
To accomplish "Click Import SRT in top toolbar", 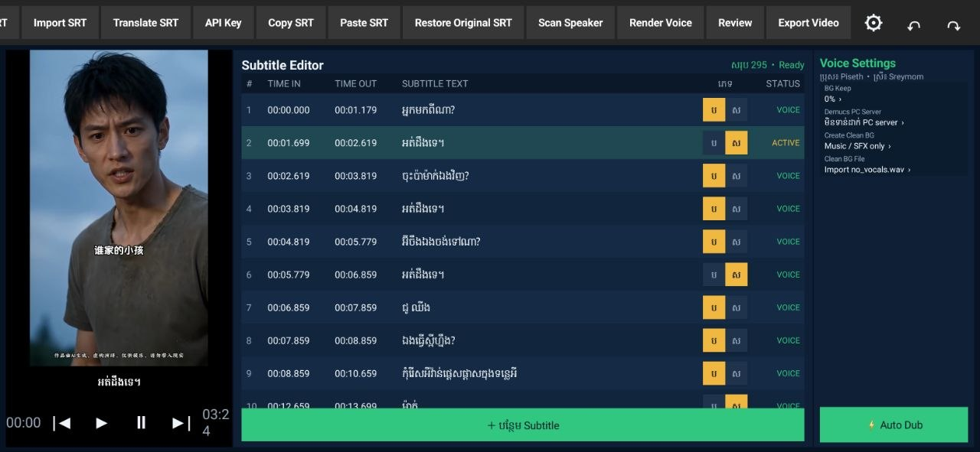I will pos(60,23).
